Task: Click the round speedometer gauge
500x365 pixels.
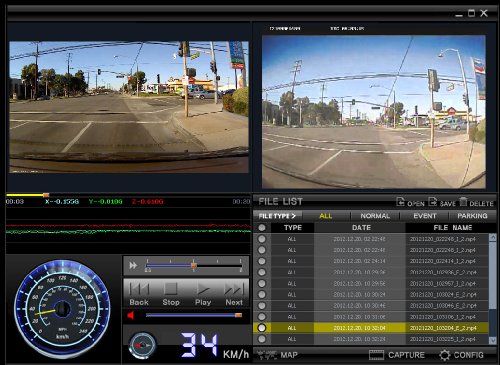Action: point(62,308)
